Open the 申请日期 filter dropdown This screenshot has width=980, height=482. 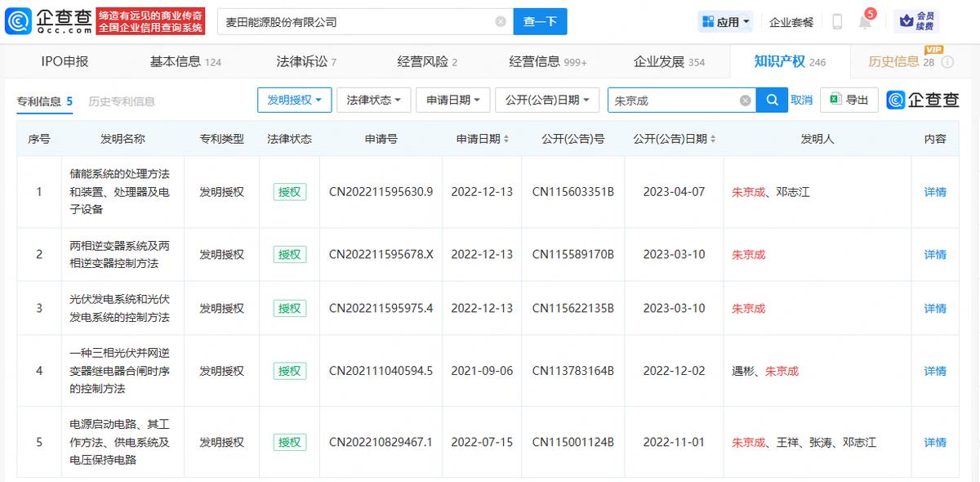point(453,100)
